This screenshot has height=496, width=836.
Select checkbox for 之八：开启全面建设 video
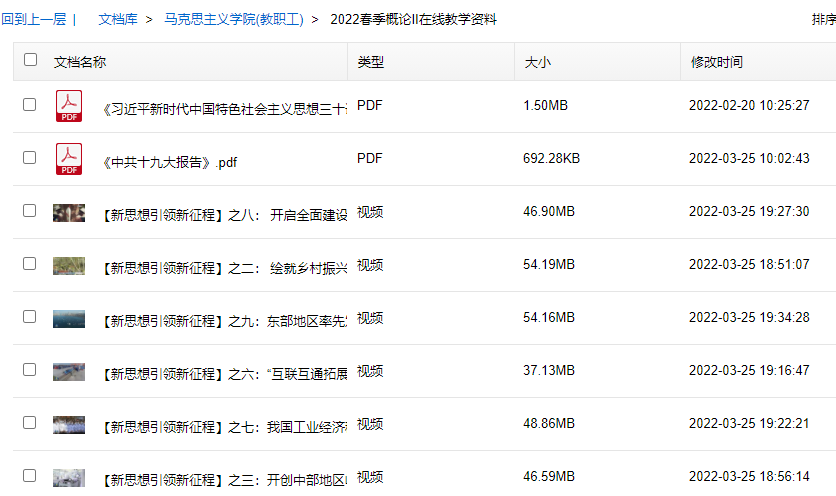point(30,211)
